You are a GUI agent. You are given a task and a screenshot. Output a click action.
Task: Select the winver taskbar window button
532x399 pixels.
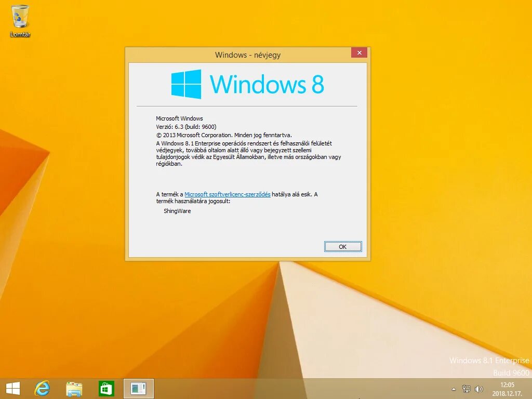[138, 389]
